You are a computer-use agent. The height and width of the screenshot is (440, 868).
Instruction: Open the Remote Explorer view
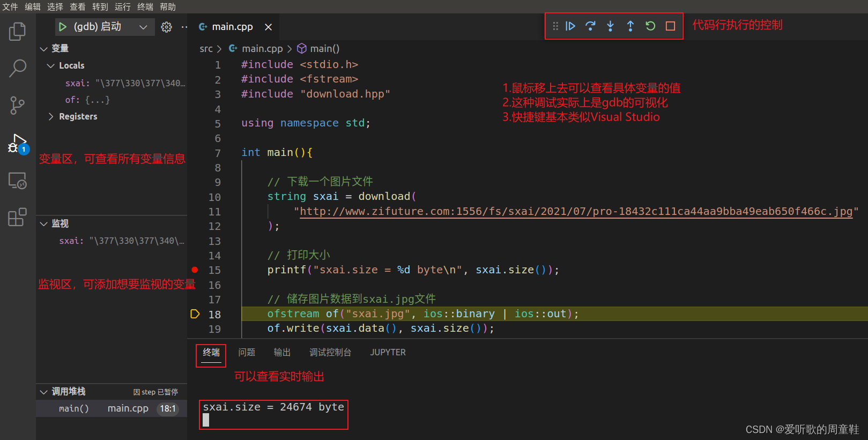17,181
